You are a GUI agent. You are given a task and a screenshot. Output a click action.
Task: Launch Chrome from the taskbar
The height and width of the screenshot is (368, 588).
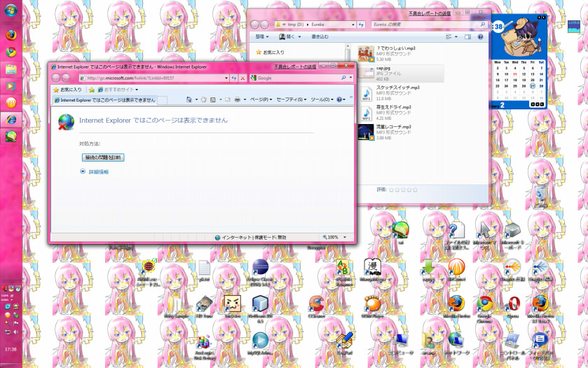tap(11, 52)
